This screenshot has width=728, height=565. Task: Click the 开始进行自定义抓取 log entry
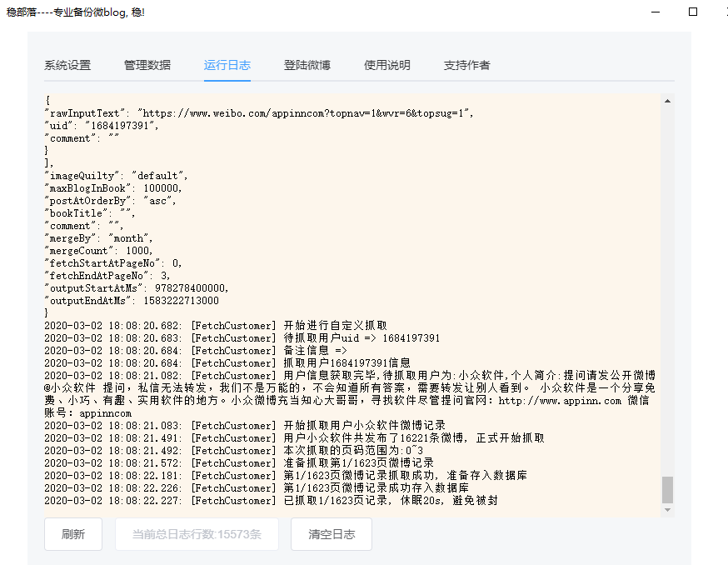(216, 326)
